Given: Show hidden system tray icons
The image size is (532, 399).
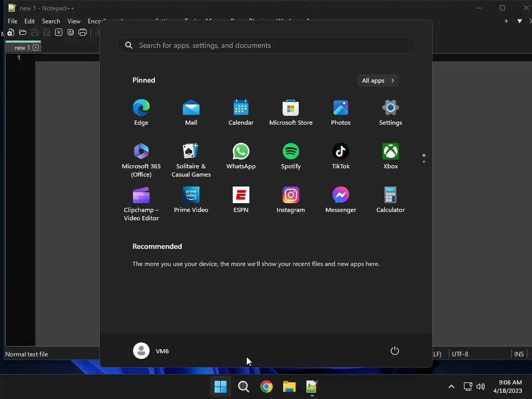Looking at the screenshot, I should 451,387.
